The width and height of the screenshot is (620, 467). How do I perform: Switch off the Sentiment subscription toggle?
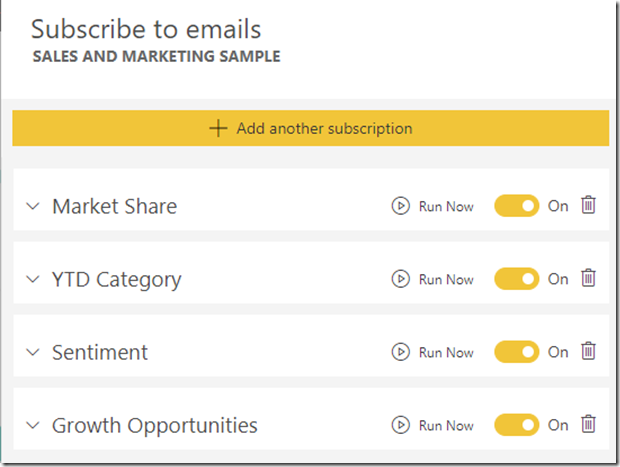(x=517, y=352)
